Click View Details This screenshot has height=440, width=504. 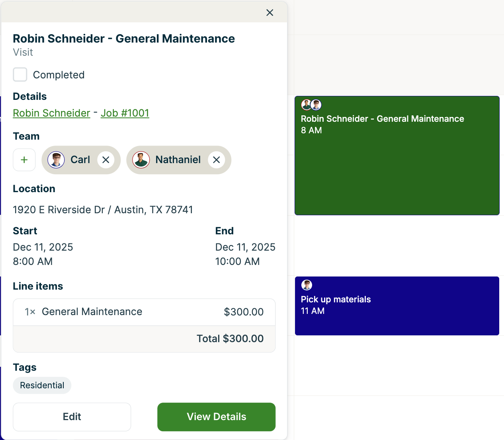(216, 417)
